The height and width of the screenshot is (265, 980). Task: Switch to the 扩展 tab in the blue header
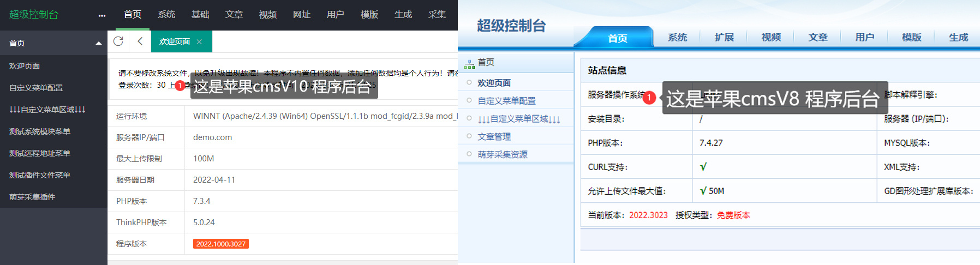click(x=724, y=37)
